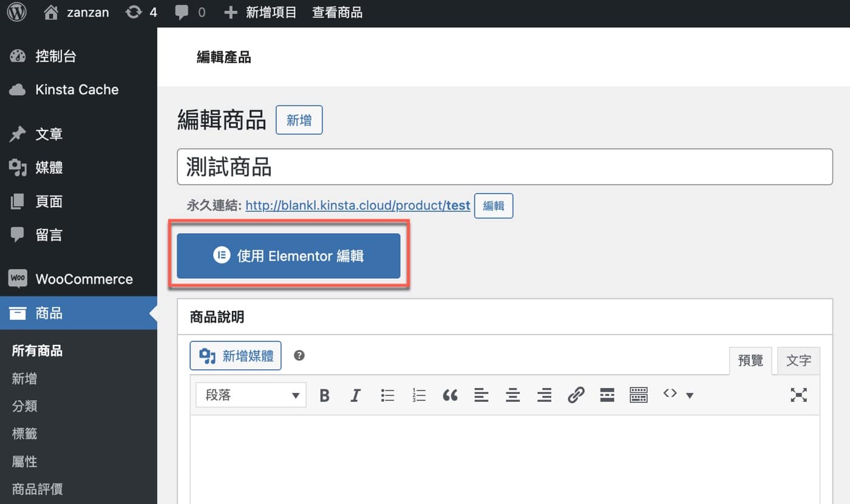850x504 pixels.
Task: Open the 新增項目 admin bar menu
Action: [x=260, y=12]
